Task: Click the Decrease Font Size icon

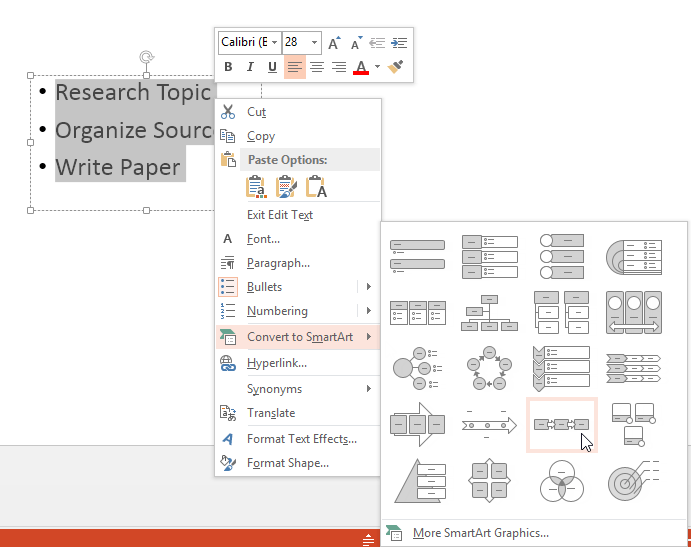Action: [x=356, y=43]
